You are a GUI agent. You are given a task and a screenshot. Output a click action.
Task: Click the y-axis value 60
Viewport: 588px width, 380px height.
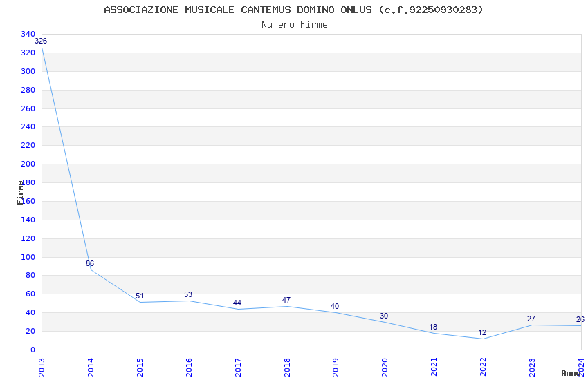click(x=30, y=294)
